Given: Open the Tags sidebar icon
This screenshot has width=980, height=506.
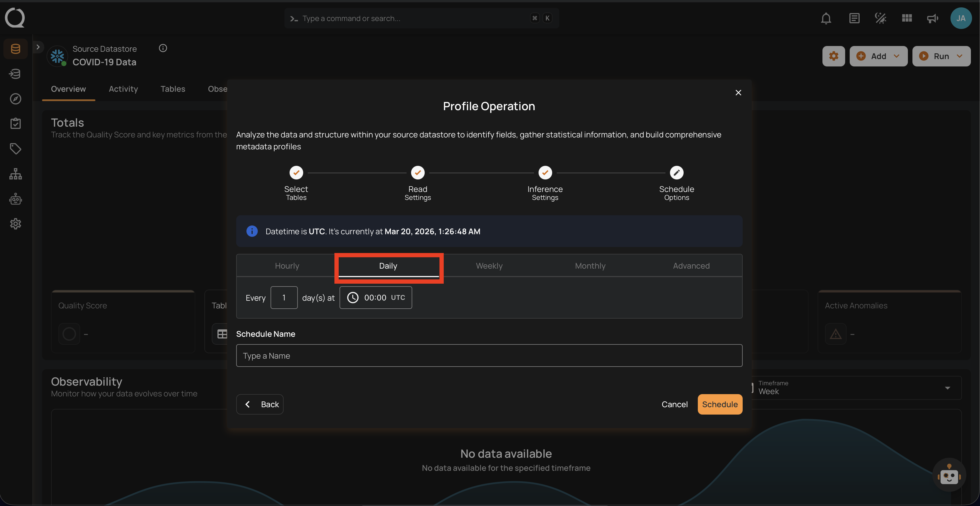Looking at the screenshot, I should click(x=15, y=149).
